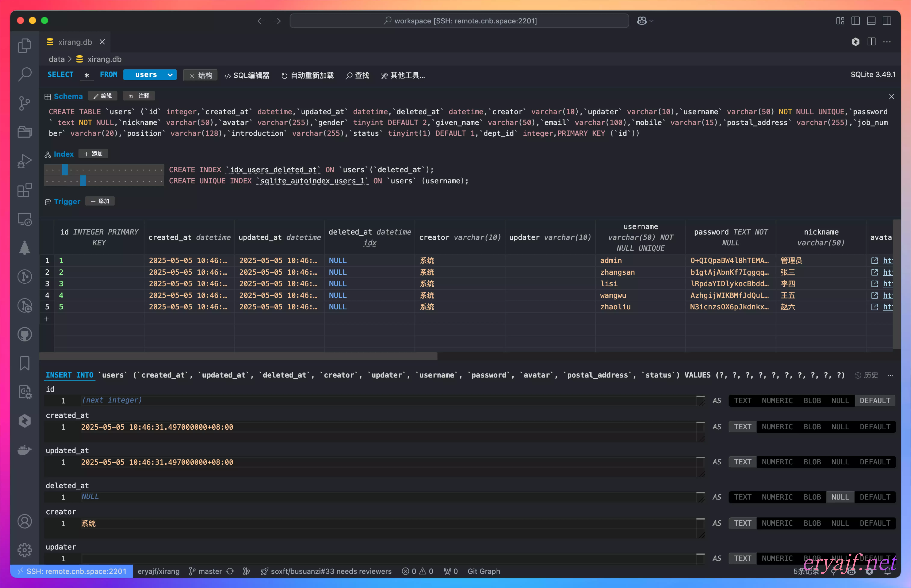
Task: Set creator value type to TEXT
Action: [743, 523]
